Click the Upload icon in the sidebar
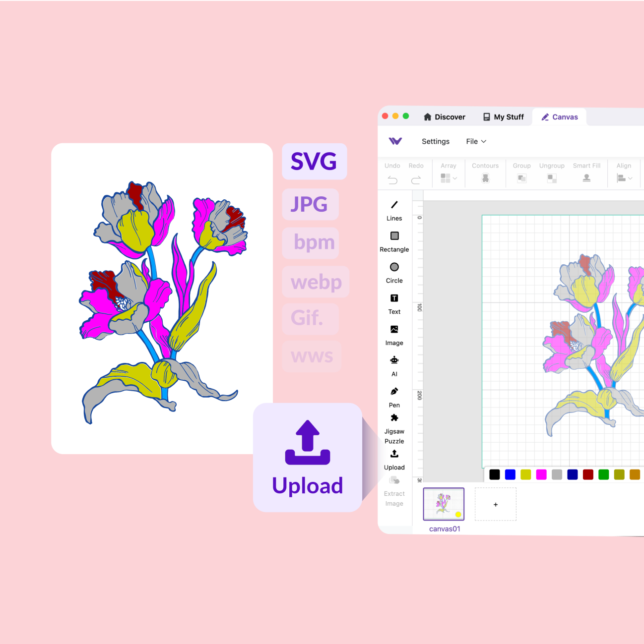Screen dimensions: 644x644 [394, 454]
